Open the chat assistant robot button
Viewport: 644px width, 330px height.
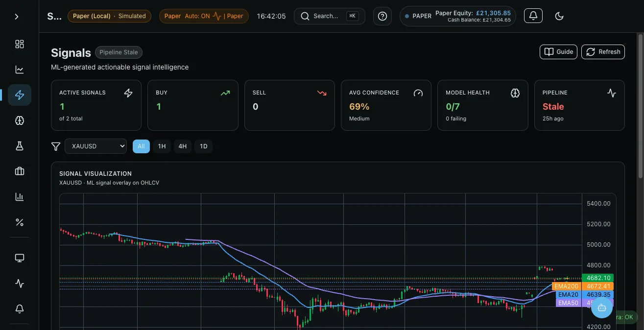[602, 308]
